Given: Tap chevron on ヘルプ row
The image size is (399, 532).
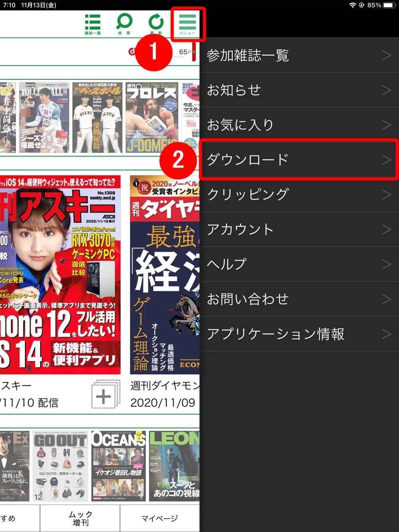Looking at the screenshot, I should [x=386, y=264].
